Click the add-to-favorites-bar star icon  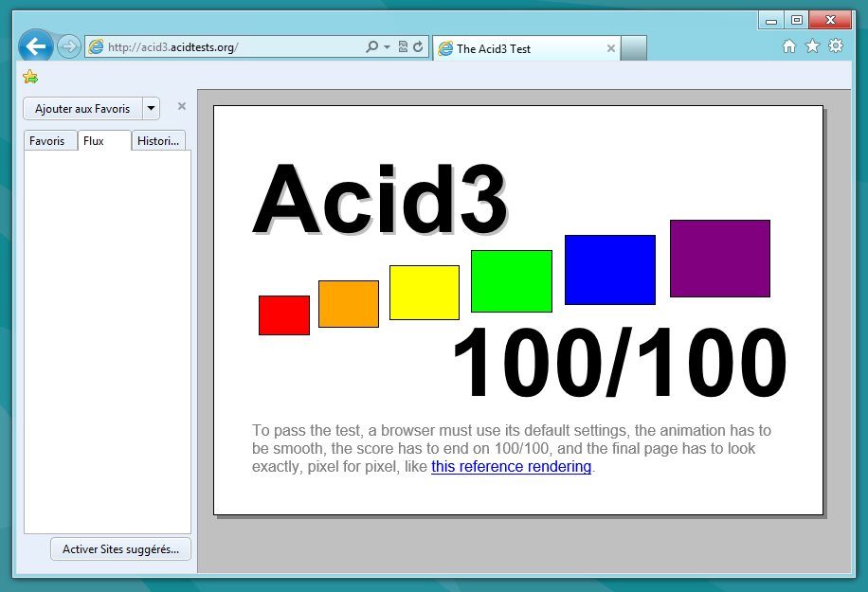point(30,77)
